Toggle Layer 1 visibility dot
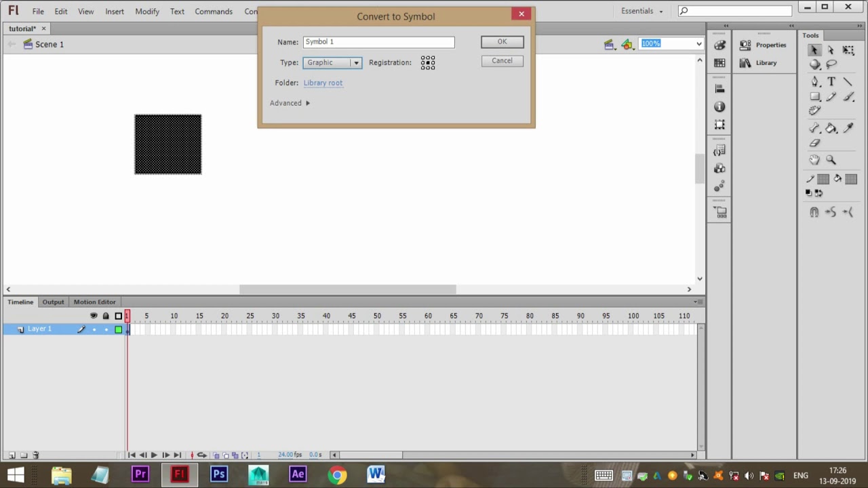The image size is (868, 488). [x=94, y=329]
